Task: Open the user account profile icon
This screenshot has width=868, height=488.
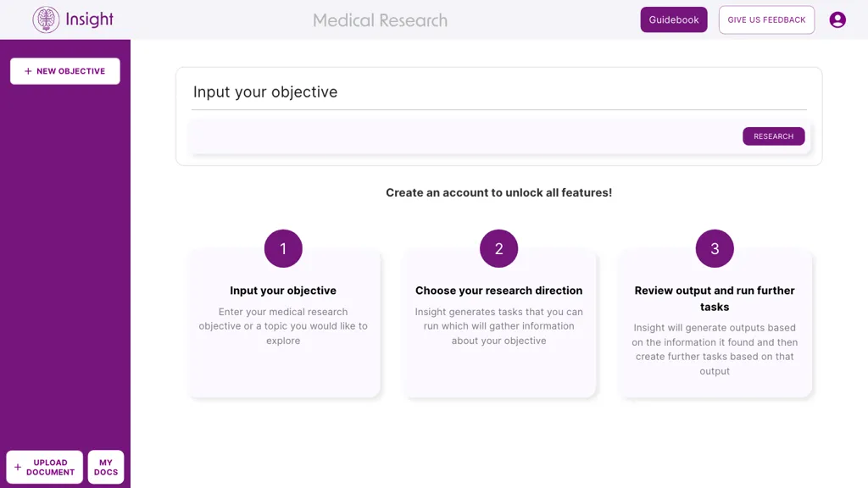Action: (x=837, y=19)
